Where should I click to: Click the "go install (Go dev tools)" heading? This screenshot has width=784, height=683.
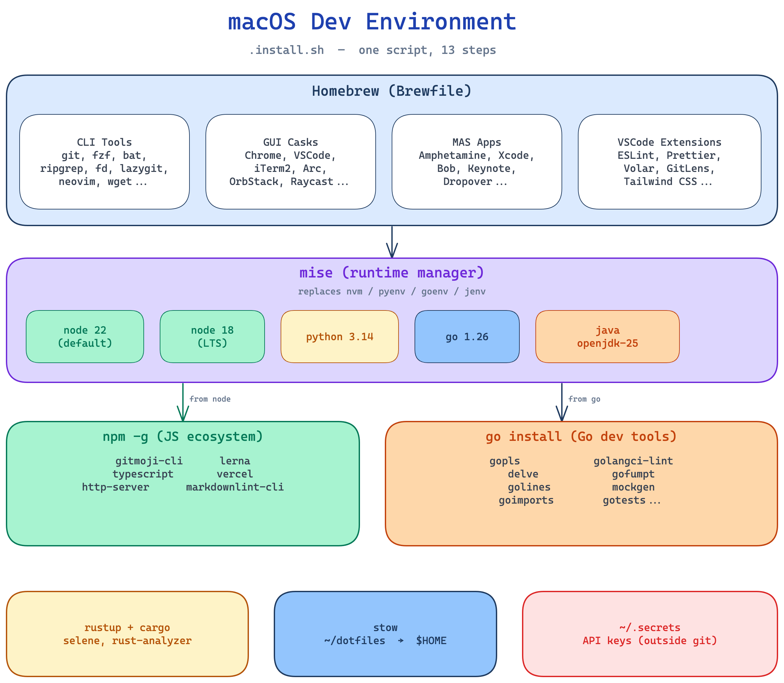pos(581,436)
